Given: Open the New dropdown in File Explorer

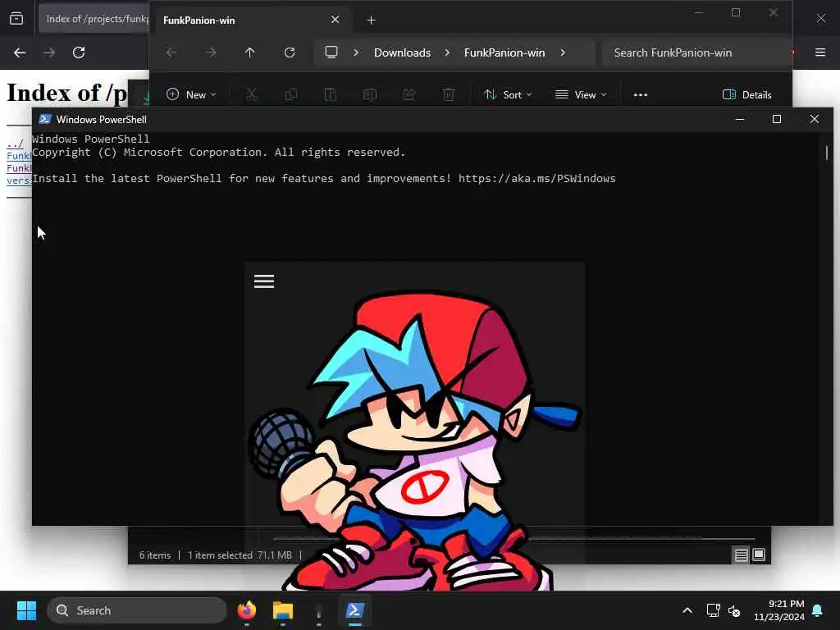Looking at the screenshot, I should pyautogui.click(x=191, y=95).
